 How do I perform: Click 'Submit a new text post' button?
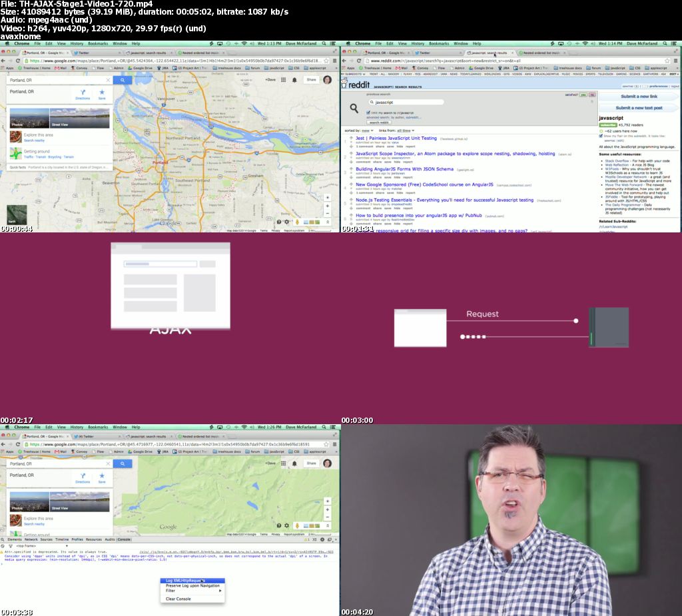[x=639, y=108]
